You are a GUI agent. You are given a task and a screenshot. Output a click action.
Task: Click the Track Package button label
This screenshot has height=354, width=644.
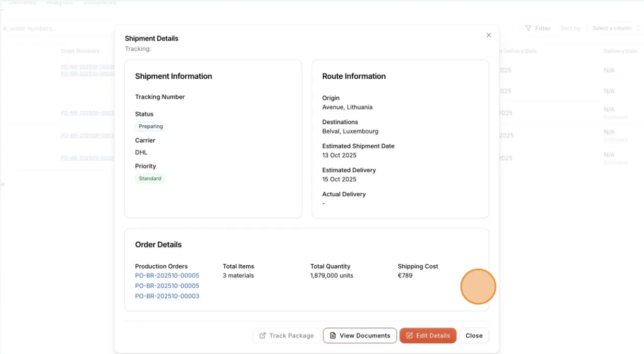(x=292, y=336)
